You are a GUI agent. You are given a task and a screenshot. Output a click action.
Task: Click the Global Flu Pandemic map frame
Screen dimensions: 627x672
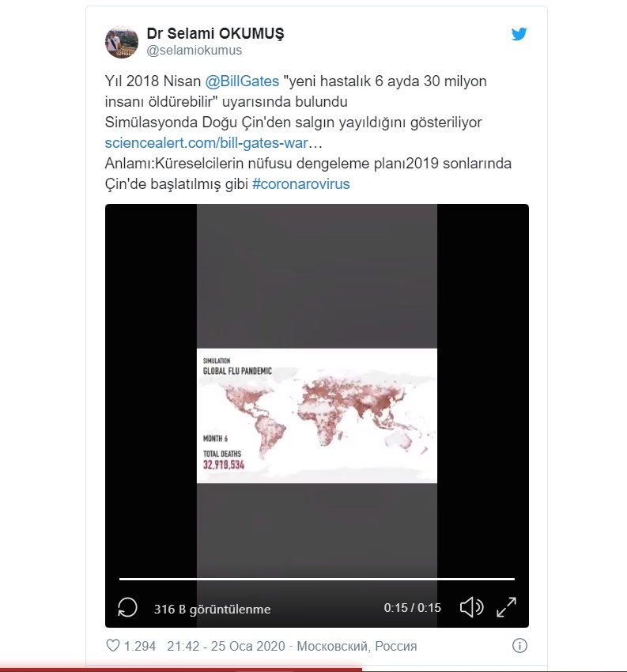(317, 416)
